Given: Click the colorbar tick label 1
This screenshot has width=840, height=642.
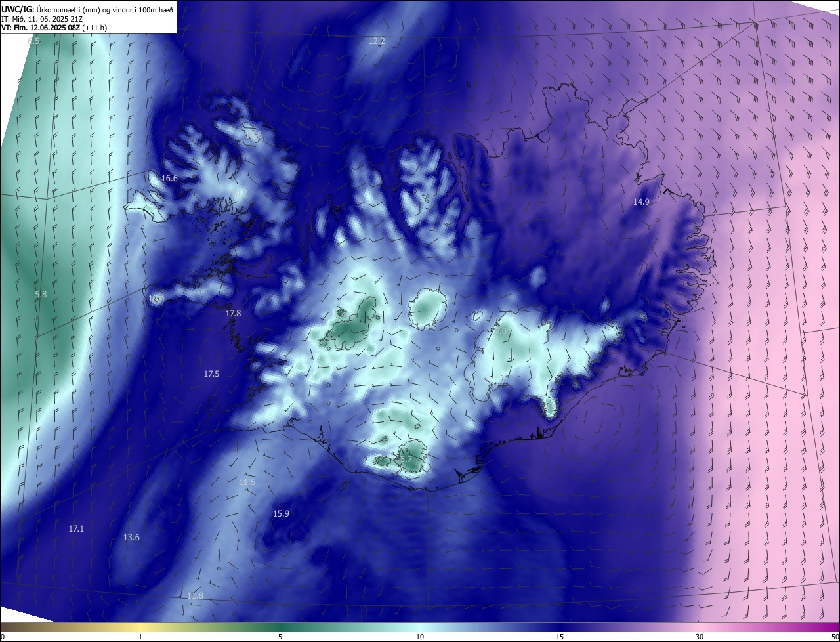Looking at the screenshot, I should (140, 637).
